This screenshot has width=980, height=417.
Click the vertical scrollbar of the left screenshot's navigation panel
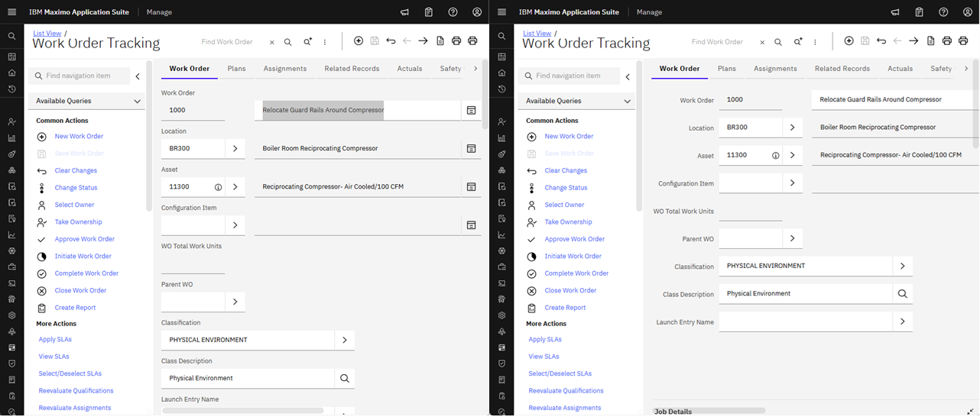(x=149, y=137)
